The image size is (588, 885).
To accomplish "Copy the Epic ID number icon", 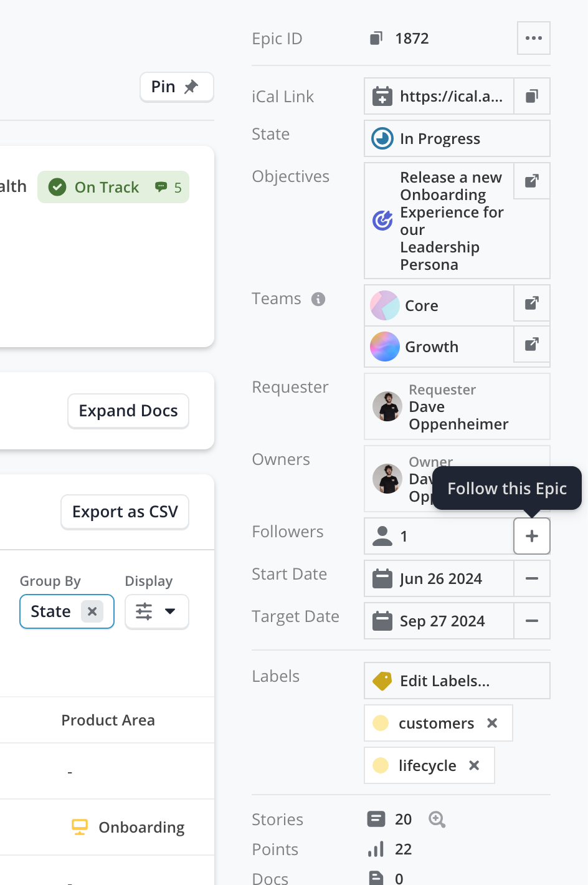I will pyautogui.click(x=376, y=39).
